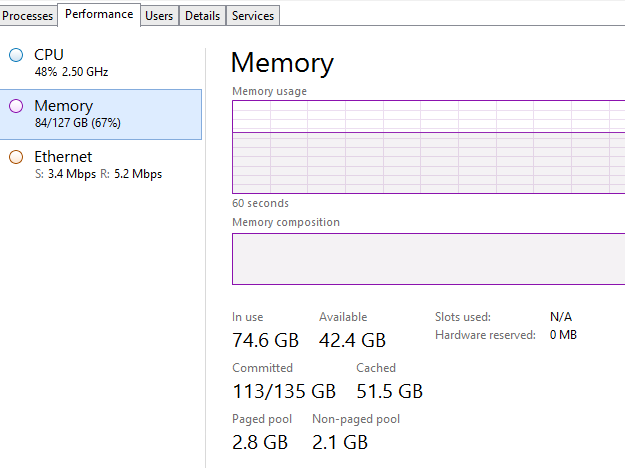Image resolution: width=625 pixels, height=468 pixels.
Task: Click the Memory purple circle icon
Action: pyautogui.click(x=15, y=106)
